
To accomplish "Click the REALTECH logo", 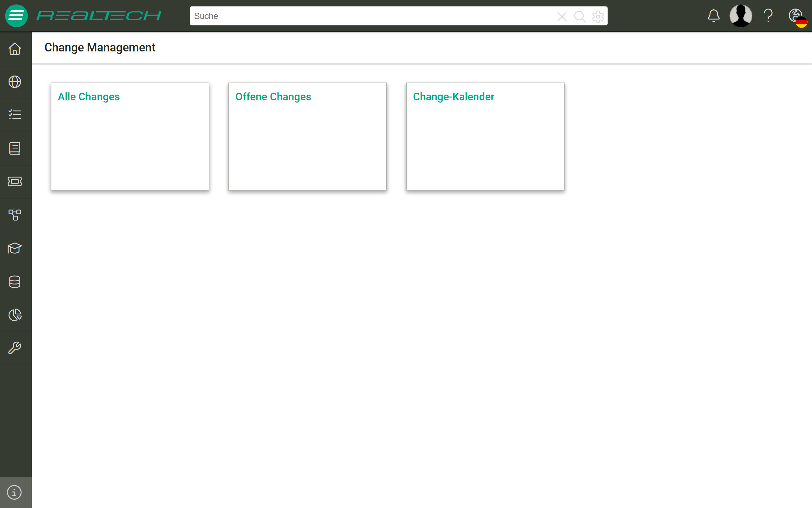I will [99, 16].
